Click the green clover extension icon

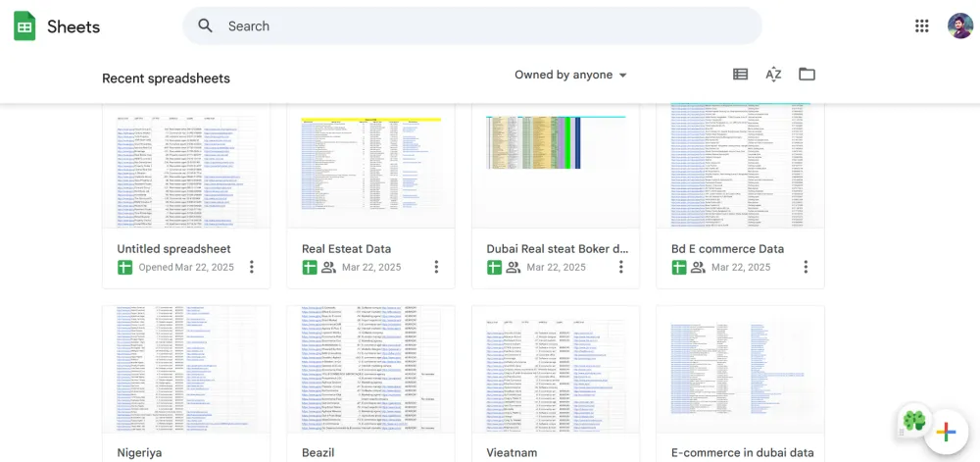pos(913,422)
